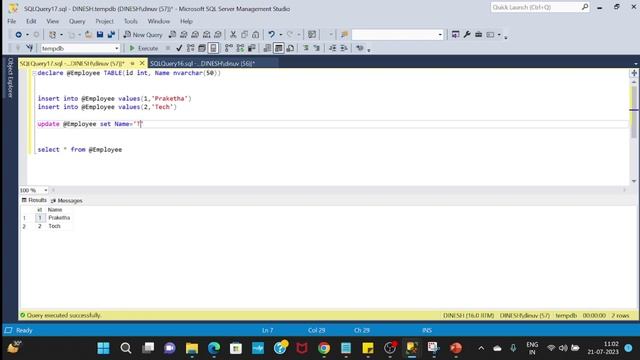This screenshot has width=640, height=360.
Task: Close the SQLQuery17.sql tab
Action: 142,63
